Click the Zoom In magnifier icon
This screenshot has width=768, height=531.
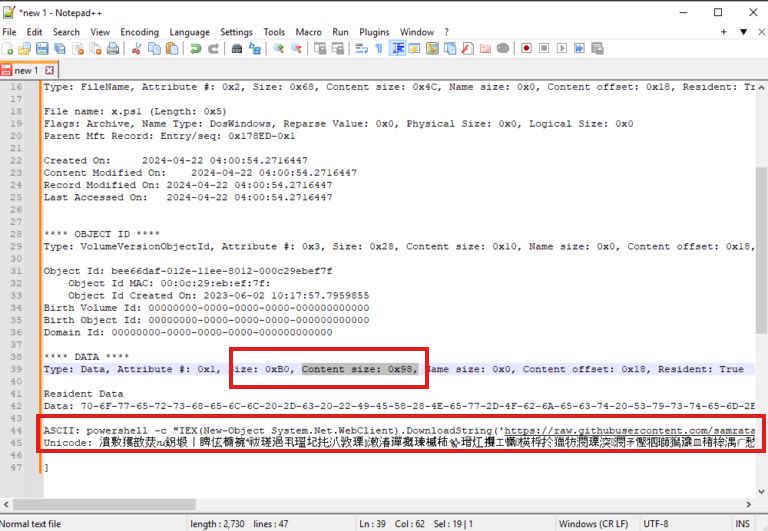[x=279, y=48]
